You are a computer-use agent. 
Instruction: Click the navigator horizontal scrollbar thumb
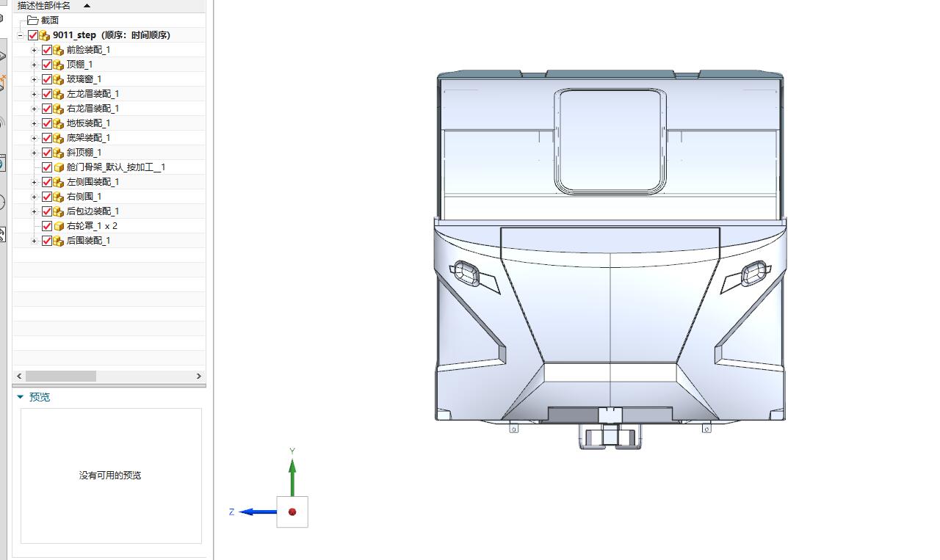tap(61, 376)
